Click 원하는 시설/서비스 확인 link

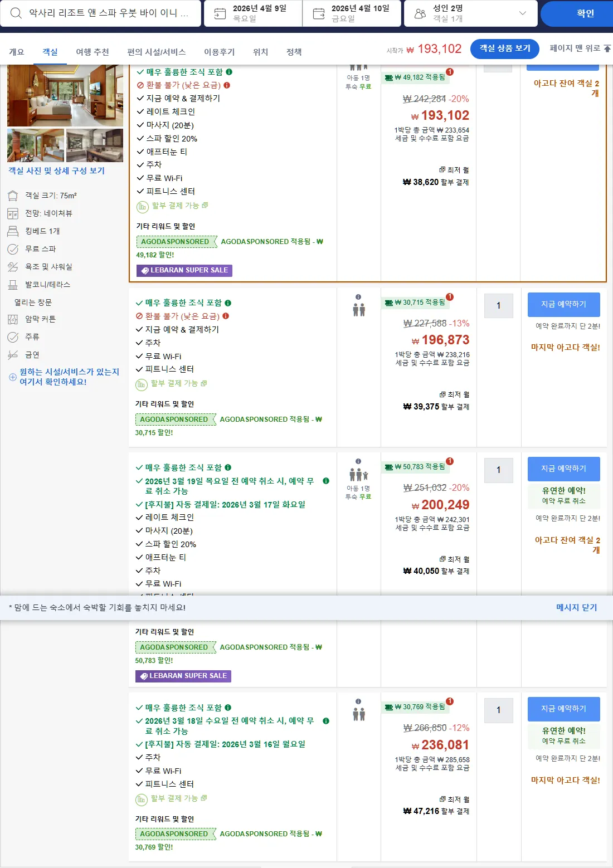tap(70, 377)
